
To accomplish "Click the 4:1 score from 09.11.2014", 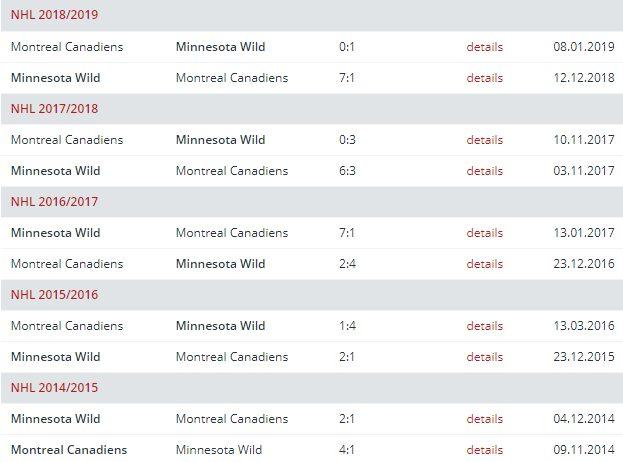I will [x=348, y=450].
